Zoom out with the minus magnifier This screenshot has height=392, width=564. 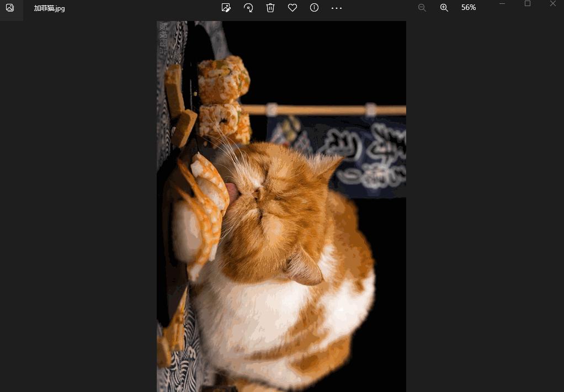422,8
